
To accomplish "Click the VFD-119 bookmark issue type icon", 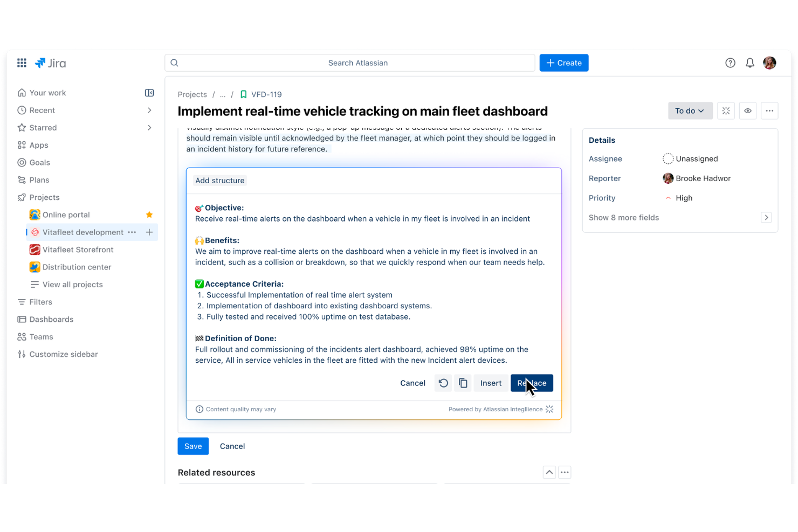I will click(x=244, y=94).
